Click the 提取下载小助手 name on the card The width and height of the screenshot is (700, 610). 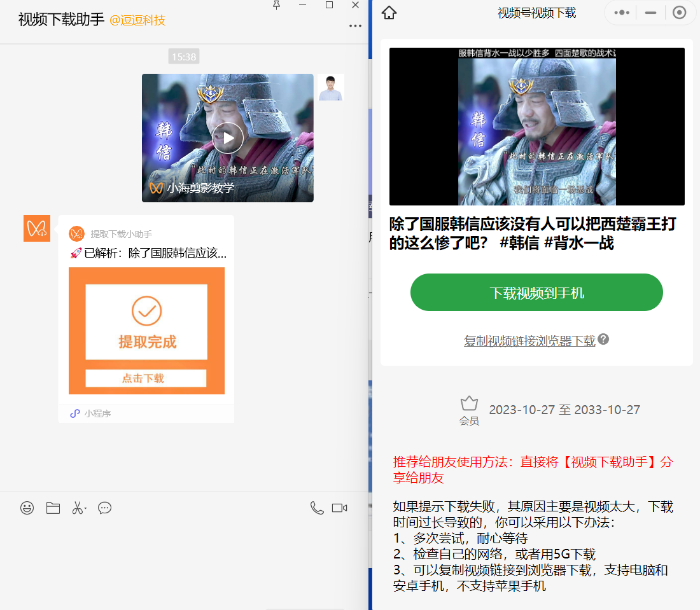click(122, 234)
